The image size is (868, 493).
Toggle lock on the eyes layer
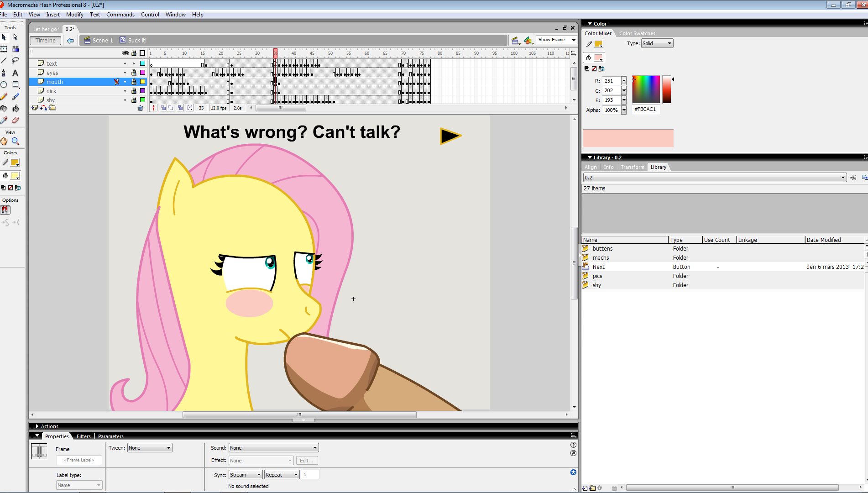tap(134, 73)
